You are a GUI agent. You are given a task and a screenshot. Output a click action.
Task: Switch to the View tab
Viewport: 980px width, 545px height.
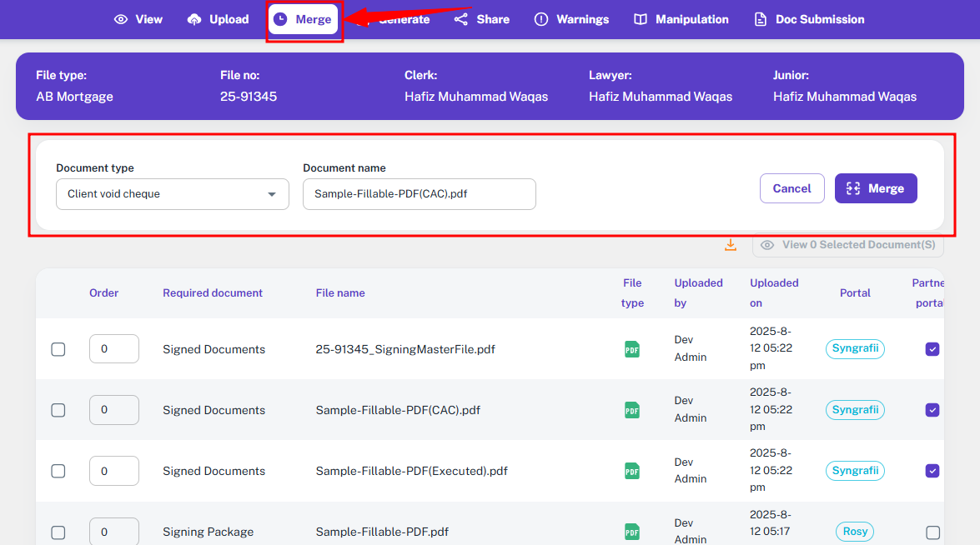pyautogui.click(x=138, y=19)
